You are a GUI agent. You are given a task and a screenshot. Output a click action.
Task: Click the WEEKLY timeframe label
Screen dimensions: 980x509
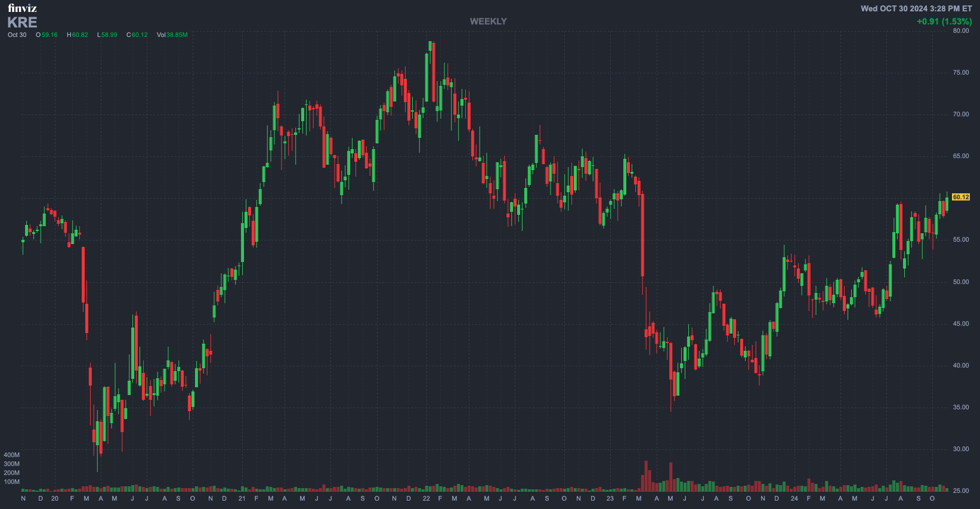488,21
